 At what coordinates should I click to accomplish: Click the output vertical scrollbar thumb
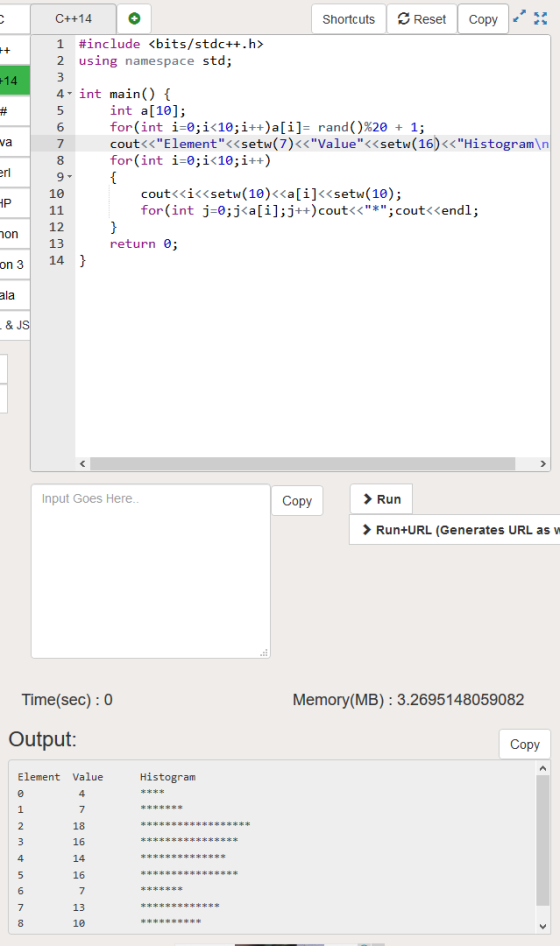tap(542, 840)
